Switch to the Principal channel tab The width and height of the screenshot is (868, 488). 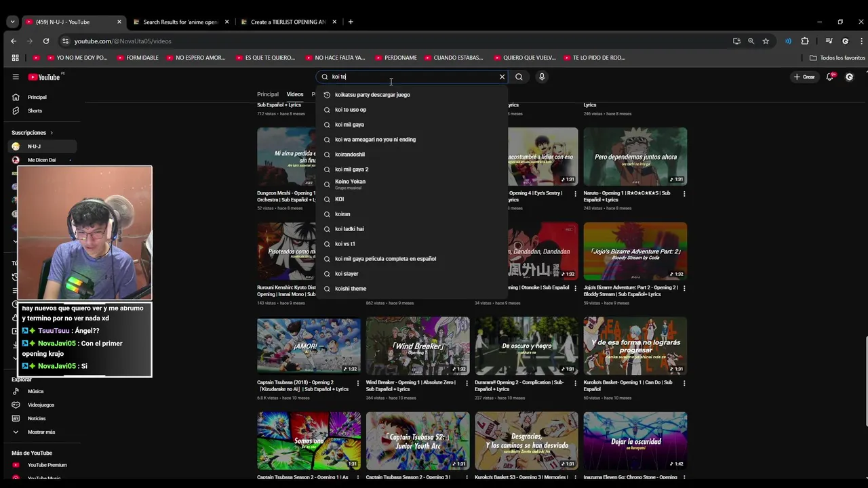click(268, 94)
